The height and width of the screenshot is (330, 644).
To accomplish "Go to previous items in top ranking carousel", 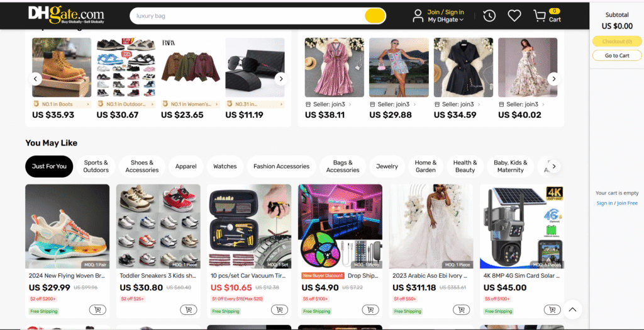I will click(35, 79).
